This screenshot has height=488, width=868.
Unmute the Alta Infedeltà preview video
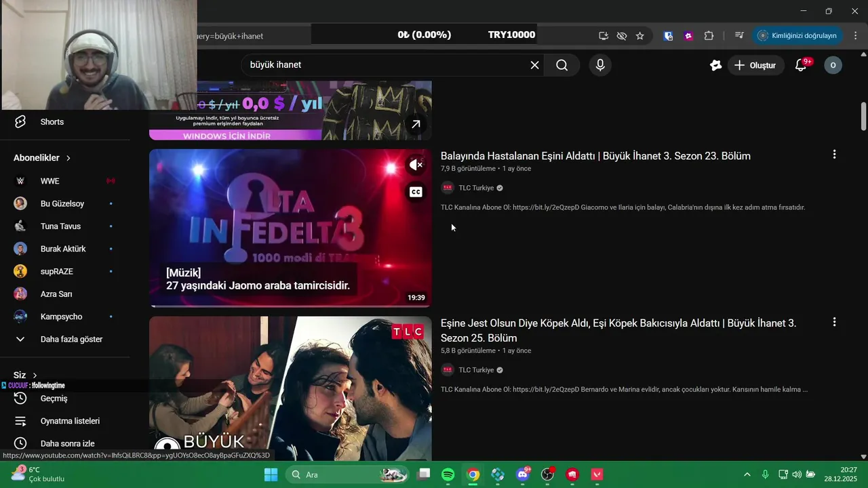click(416, 165)
